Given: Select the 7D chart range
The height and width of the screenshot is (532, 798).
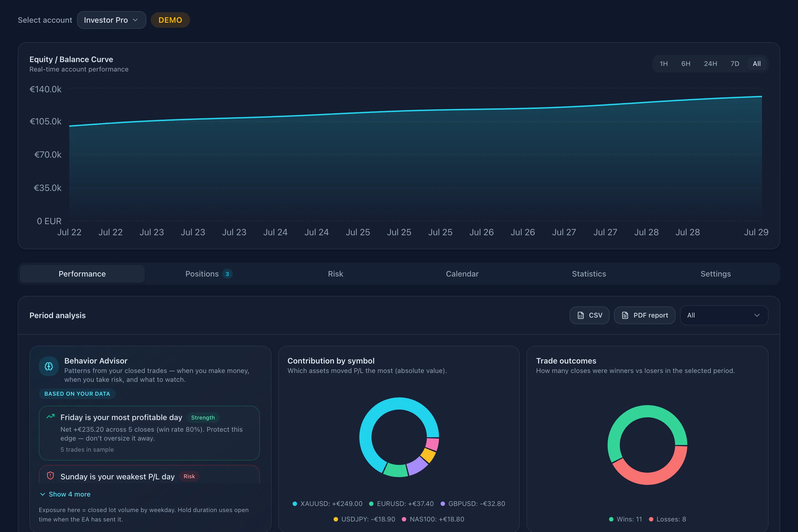Looking at the screenshot, I should 735,63.
